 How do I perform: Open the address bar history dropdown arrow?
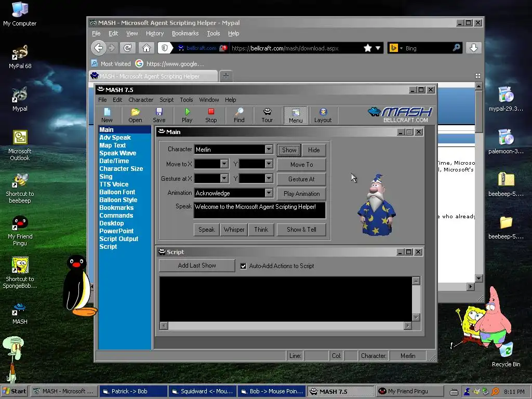point(378,48)
